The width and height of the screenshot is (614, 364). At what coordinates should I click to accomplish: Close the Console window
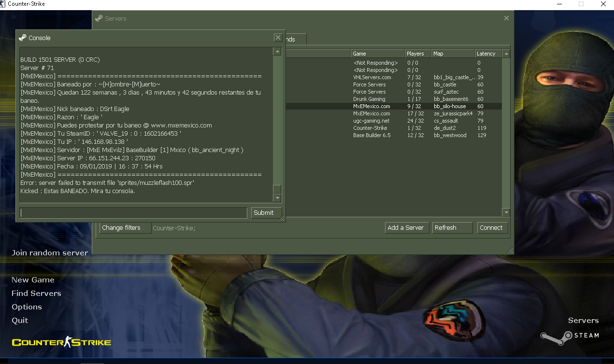coord(278,37)
